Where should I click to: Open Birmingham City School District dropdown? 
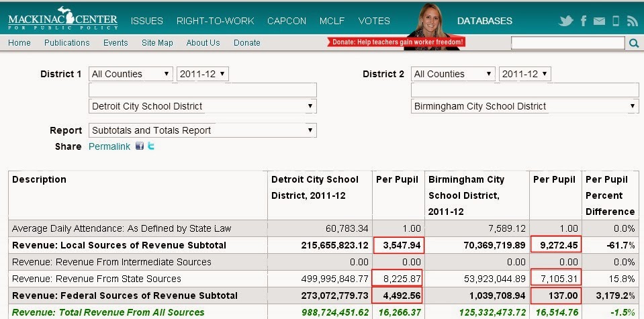(x=525, y=106)
